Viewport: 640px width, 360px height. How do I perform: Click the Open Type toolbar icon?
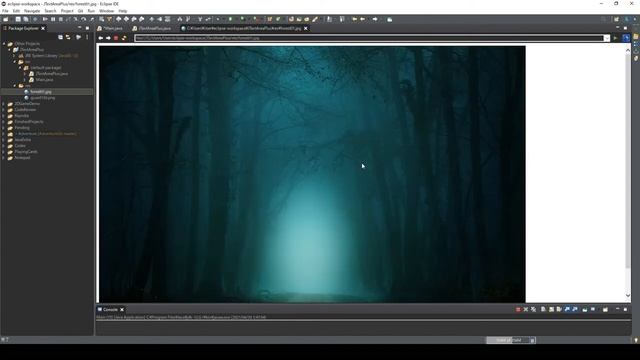point(291,19)
